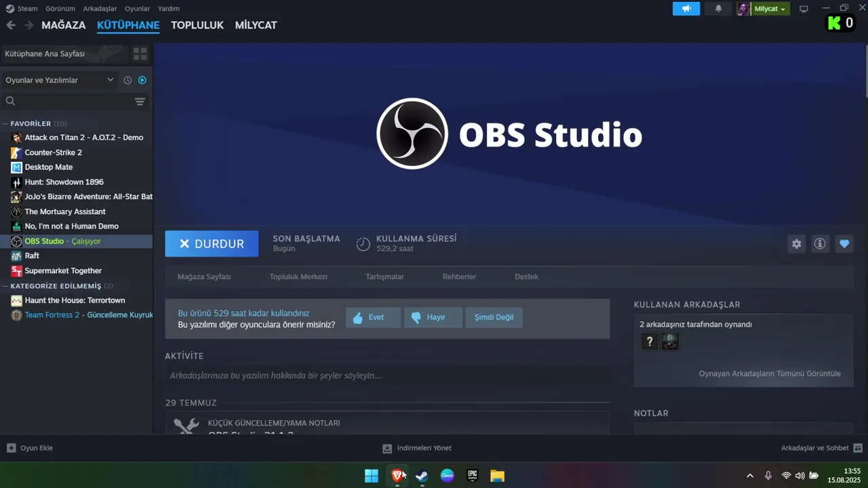868x488 pixels.
Task: Show OBS Studio info icon
Action: coord(820,244)
